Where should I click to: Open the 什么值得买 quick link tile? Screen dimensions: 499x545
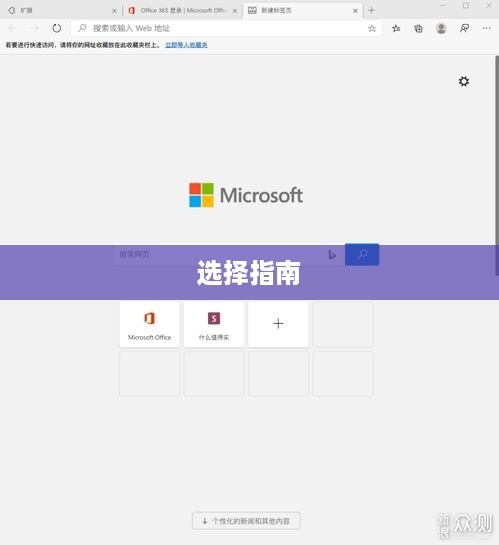coord(214,324)
